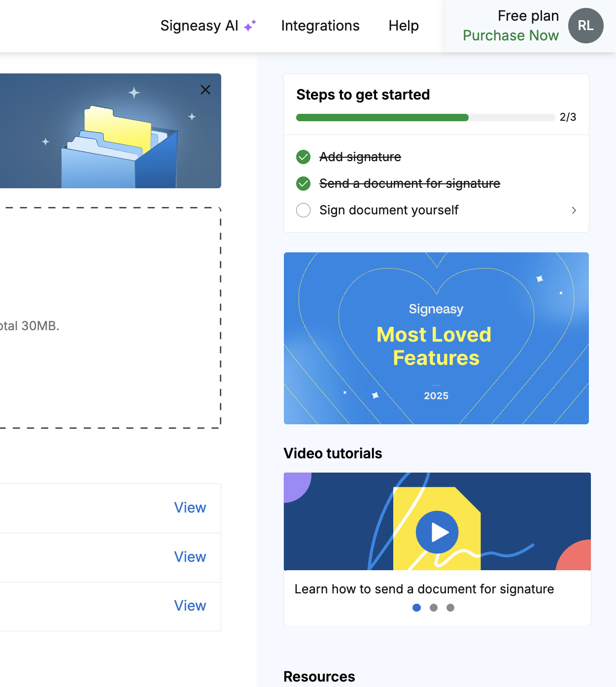Click the folder illustration banner image
Image resolution: width=616 pixels, height=687 pixels.
tap(110, 131)
